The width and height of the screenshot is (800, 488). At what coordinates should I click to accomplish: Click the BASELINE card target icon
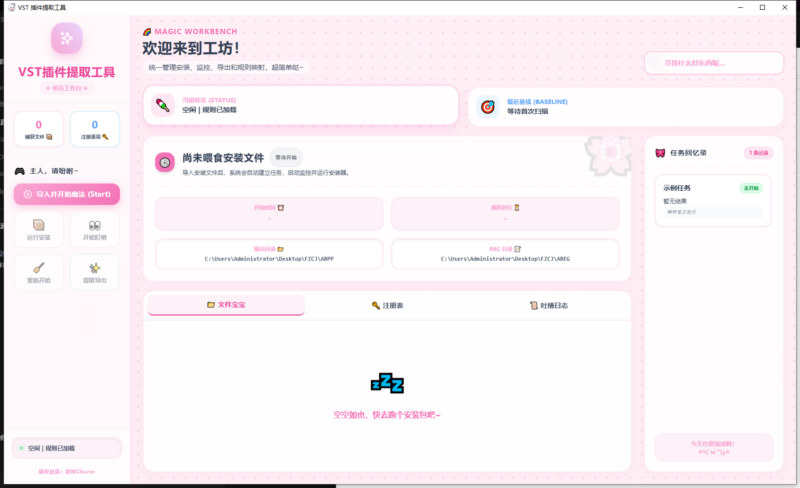tap(488, 107)
